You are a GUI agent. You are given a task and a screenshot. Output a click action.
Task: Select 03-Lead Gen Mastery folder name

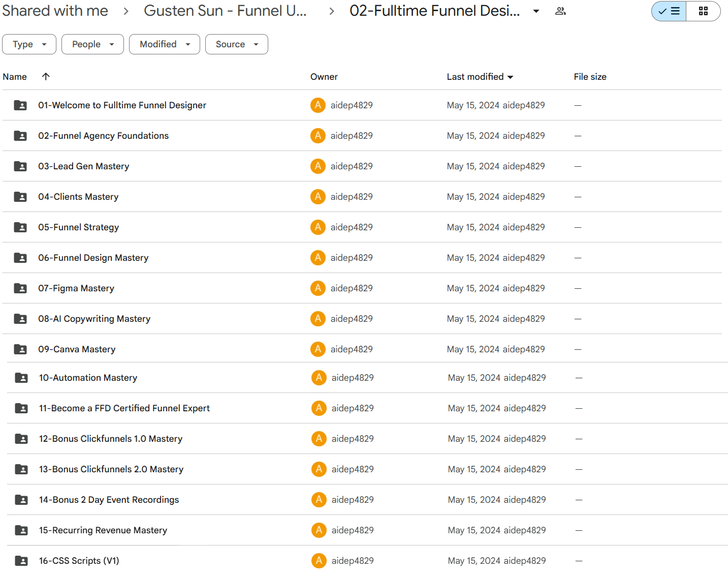pos(83,166)
